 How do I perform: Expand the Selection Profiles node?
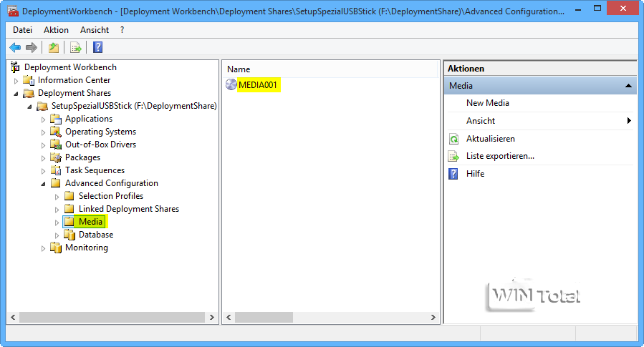[x=57, y=197]
